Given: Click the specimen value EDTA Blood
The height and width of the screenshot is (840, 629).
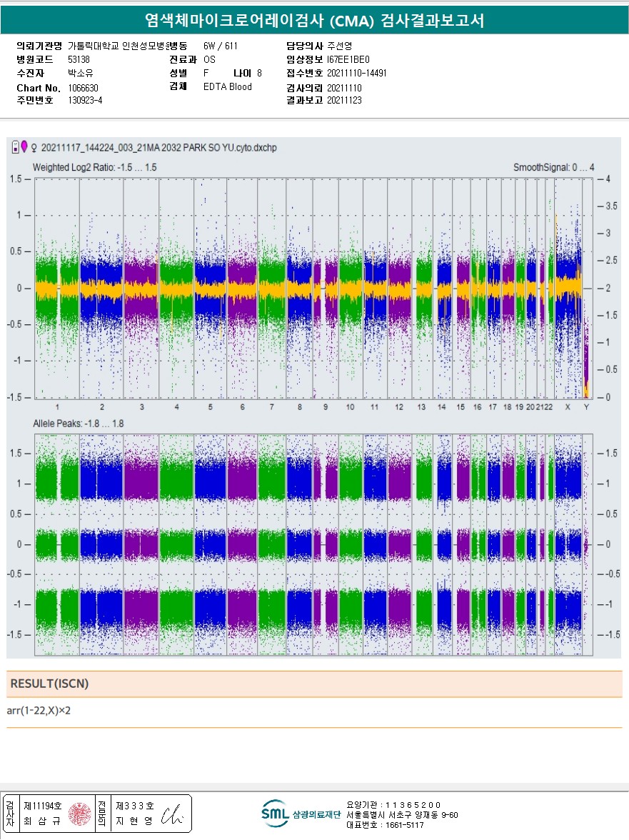Looking at the screenshot, I should point(228,86).
